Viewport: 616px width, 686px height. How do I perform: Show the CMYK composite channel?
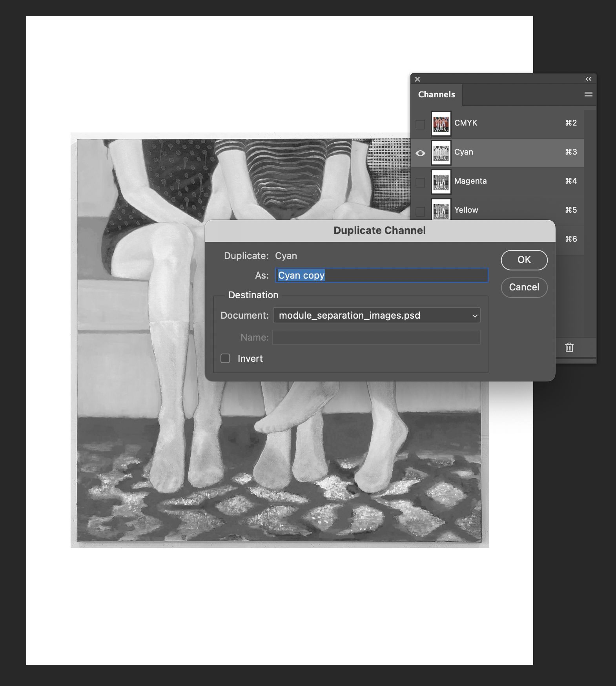click(x=420, y=124)
